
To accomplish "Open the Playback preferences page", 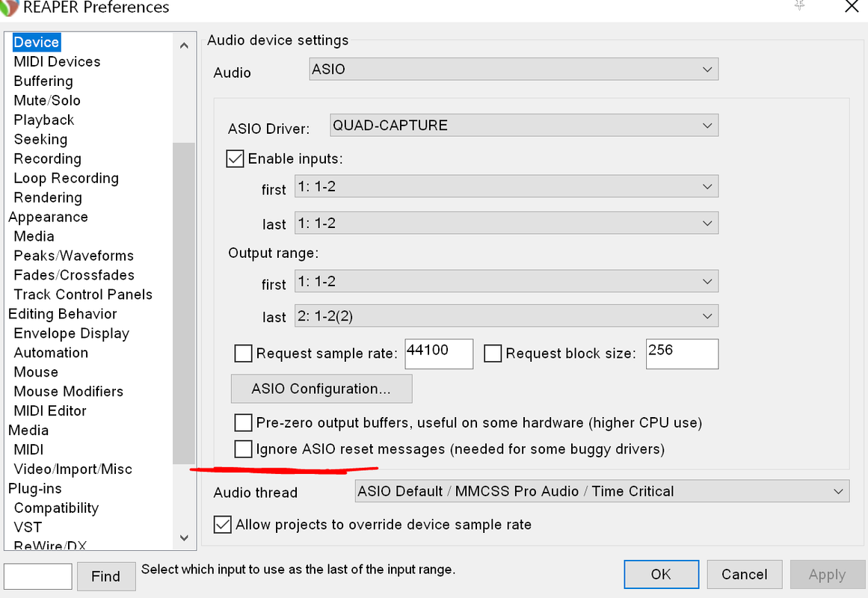I will (x=43, y=120).
